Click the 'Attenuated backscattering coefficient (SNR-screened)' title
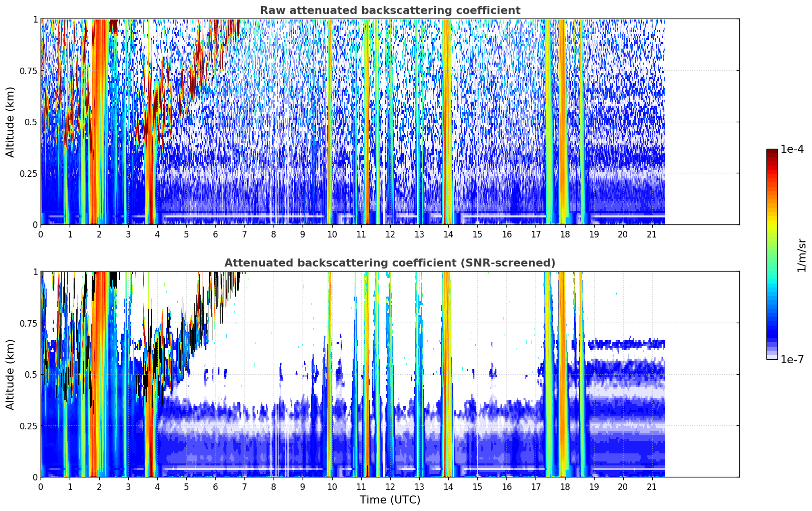 (390, 263)
